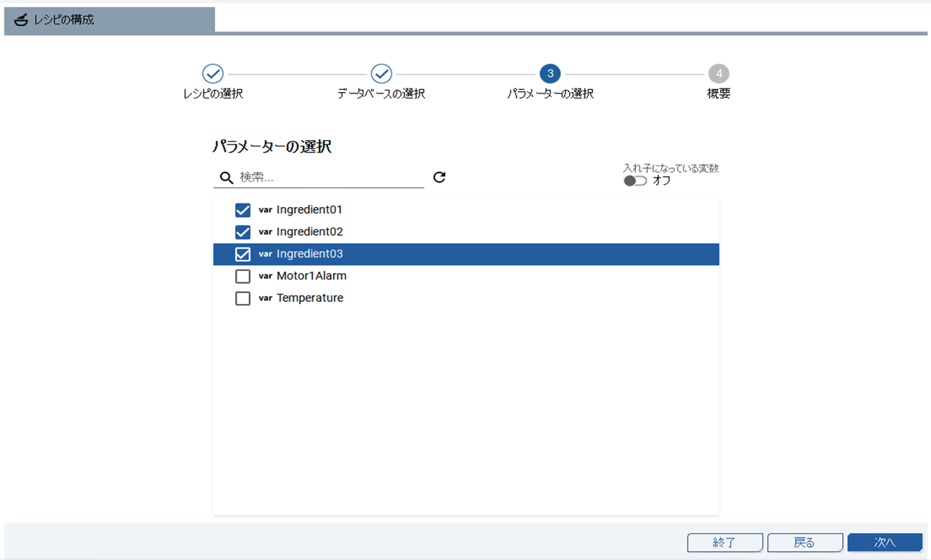931x560 pixels.
Task: Click the recipe configuration bowl icon
Action: 22,20
